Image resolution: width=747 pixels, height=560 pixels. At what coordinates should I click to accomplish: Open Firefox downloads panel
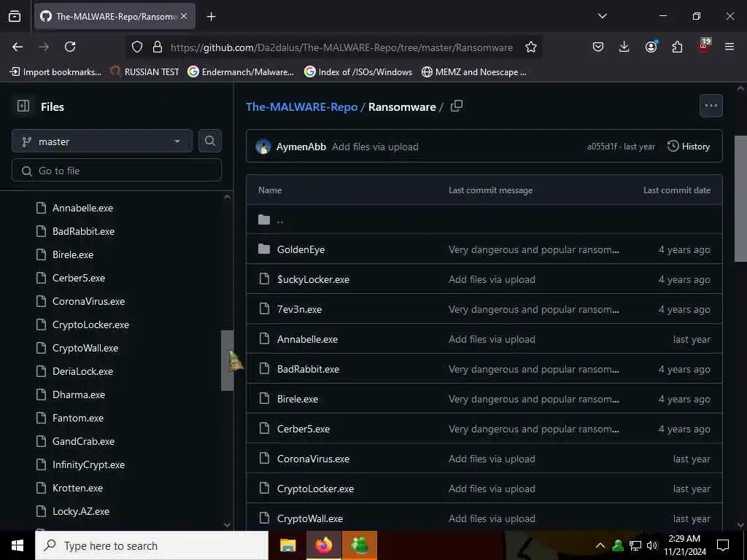(624, 47)
